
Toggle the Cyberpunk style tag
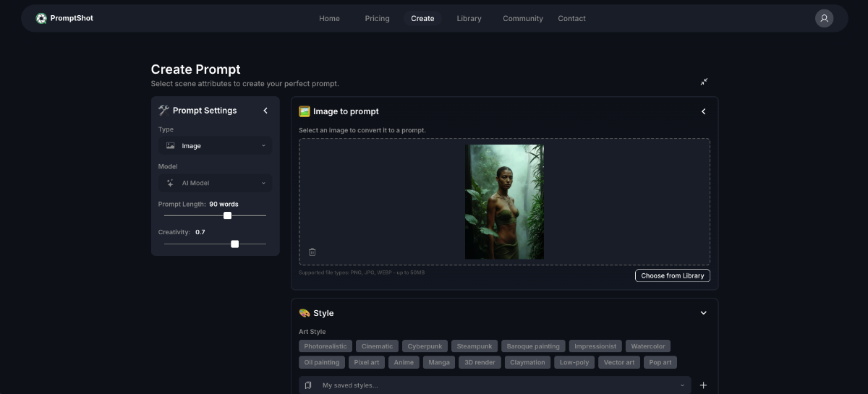424,346
